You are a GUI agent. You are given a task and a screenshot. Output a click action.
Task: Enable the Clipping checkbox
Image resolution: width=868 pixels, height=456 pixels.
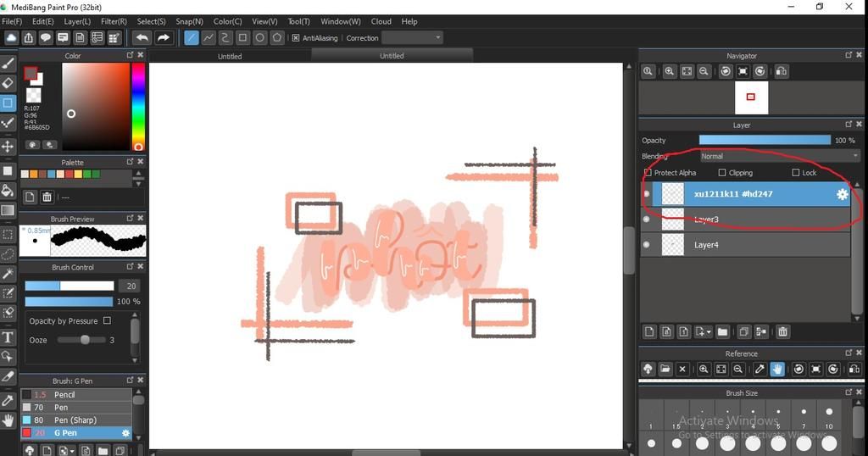(x=722, y=173)
